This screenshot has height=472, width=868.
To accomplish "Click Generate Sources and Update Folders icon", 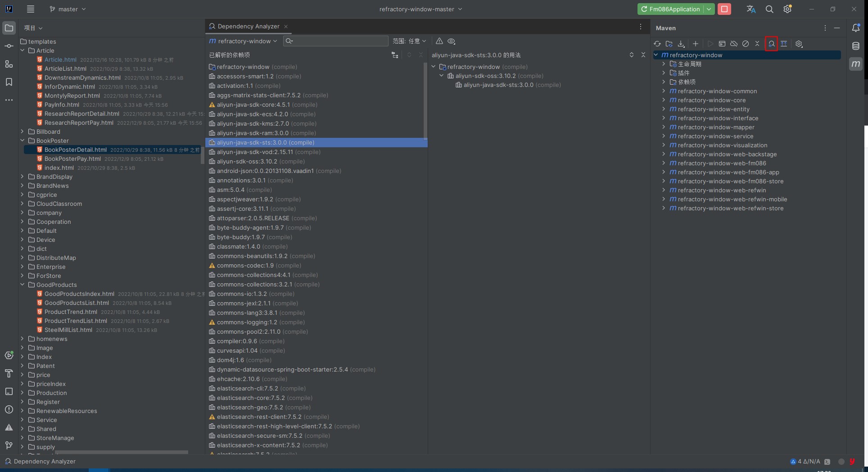I will pos(669,44).
